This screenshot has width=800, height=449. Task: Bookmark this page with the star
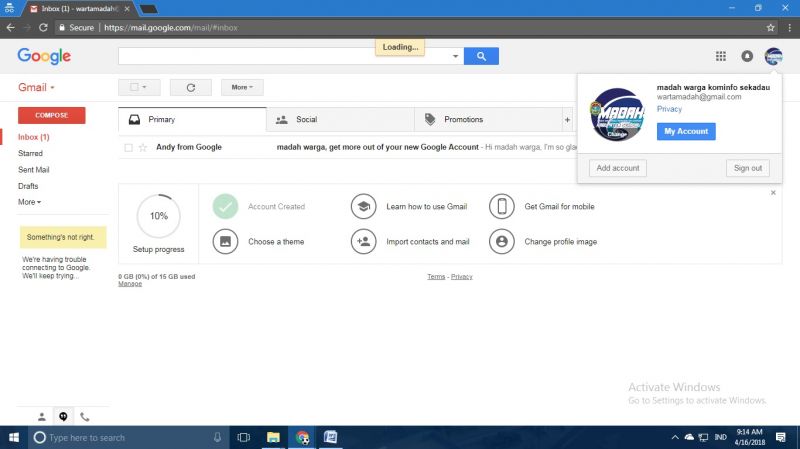pos(770,28)
